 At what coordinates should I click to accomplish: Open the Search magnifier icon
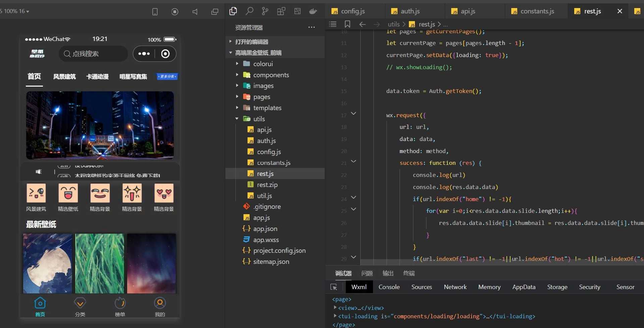(x=249, y=11)
